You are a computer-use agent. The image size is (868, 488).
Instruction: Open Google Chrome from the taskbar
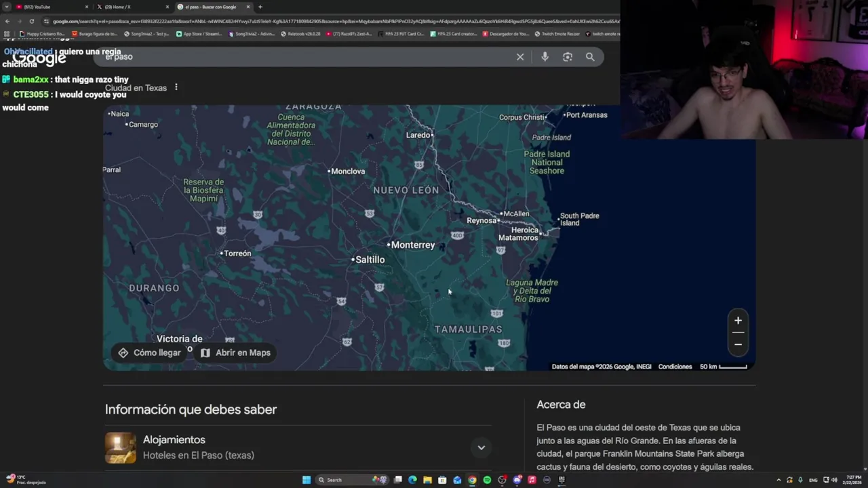point(472,480)
